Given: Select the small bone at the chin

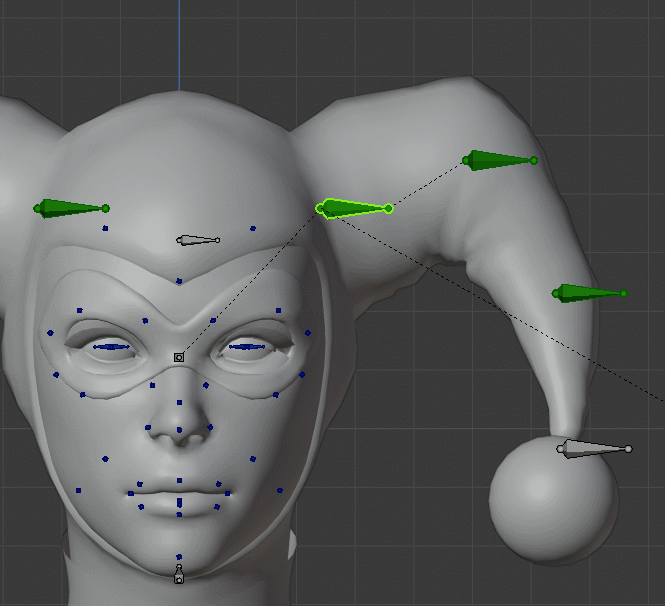Looking at the screenshot, I should click(179, 574).
